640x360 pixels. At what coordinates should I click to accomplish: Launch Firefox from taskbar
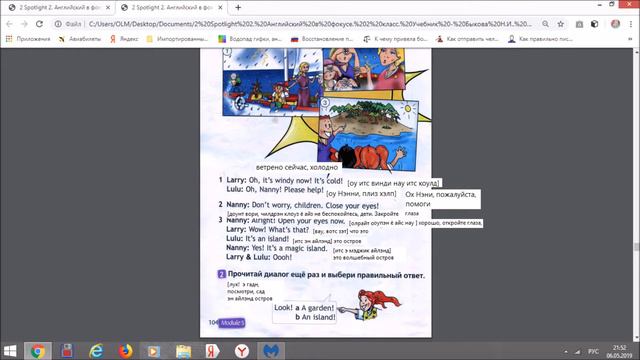pyautogui.click(x=125, y=351)
